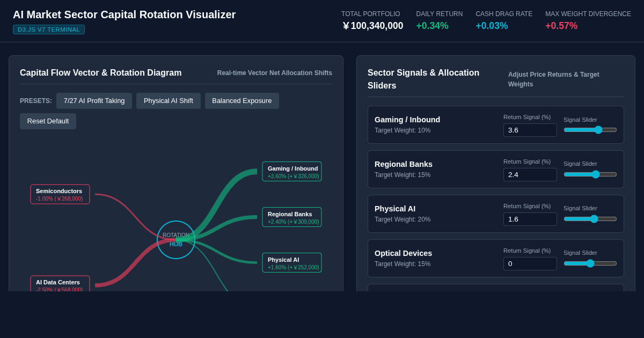Click the 'AI Market Sector Capital Rotation Visualizer' title

tap(124, 14)
